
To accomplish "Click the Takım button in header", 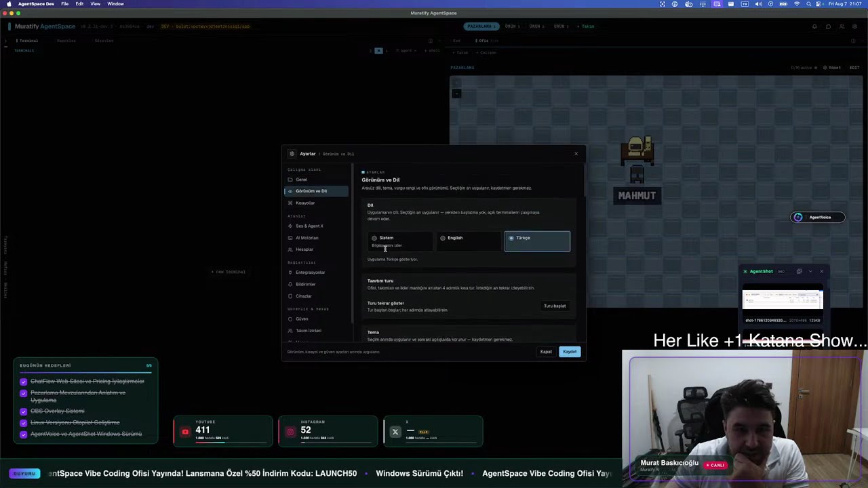I will pos(586,26).
